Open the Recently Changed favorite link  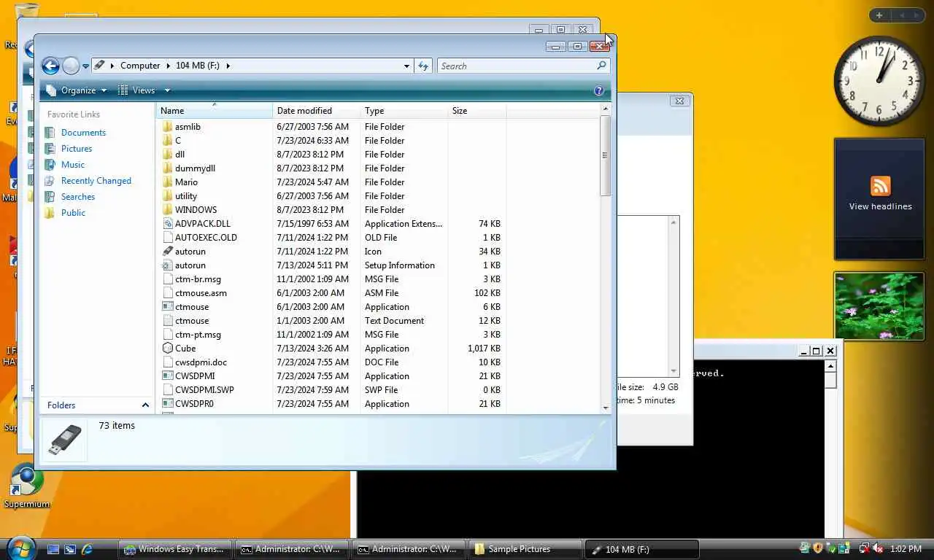tap(96, 181)
